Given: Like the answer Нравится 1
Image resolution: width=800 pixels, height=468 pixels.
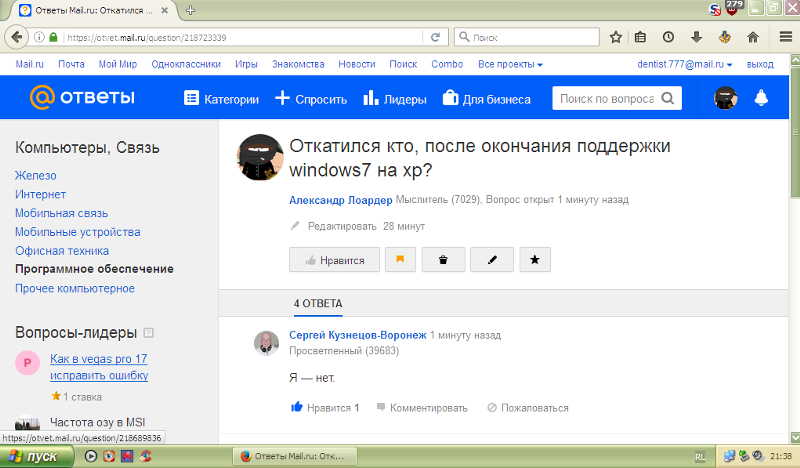Looking at the screenshot, I should pyautogui.click(x=325, y=407).
